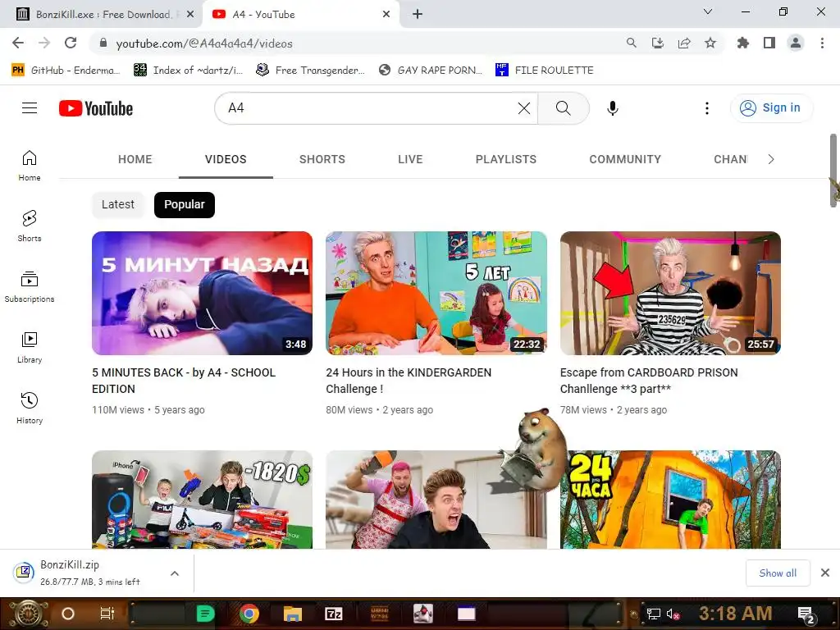Bookmark this page with the star icon

coord(710,43)
